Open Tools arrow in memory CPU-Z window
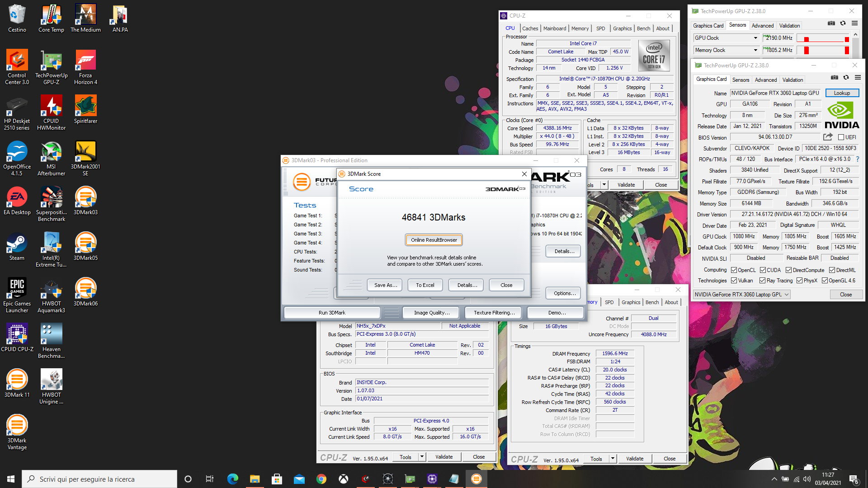 click(x=613, y=459)
